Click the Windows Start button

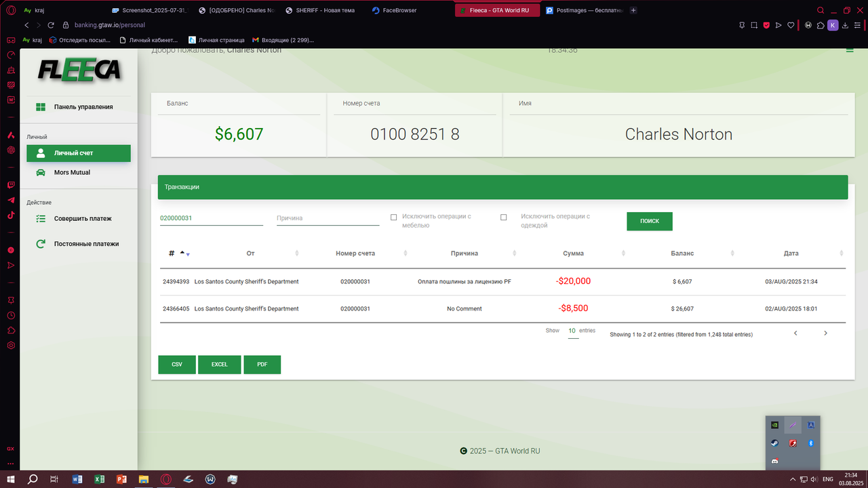click(x=10, y=479)
